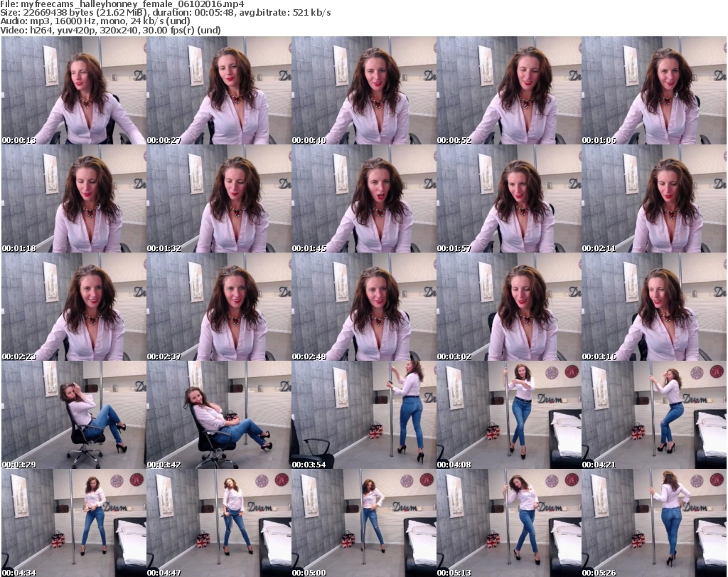
Task: Select the thumbnail frame stamped 00:03:42
Action: tap(219, 415)
